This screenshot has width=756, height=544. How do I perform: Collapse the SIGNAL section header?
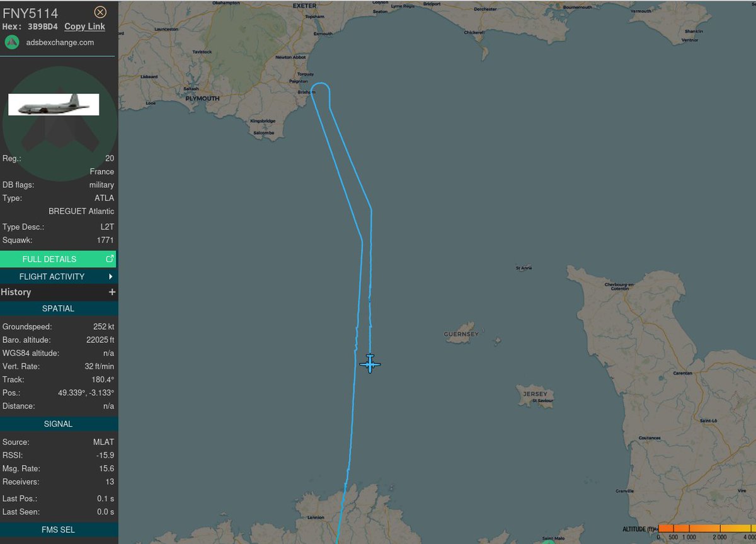click(59, 424)
